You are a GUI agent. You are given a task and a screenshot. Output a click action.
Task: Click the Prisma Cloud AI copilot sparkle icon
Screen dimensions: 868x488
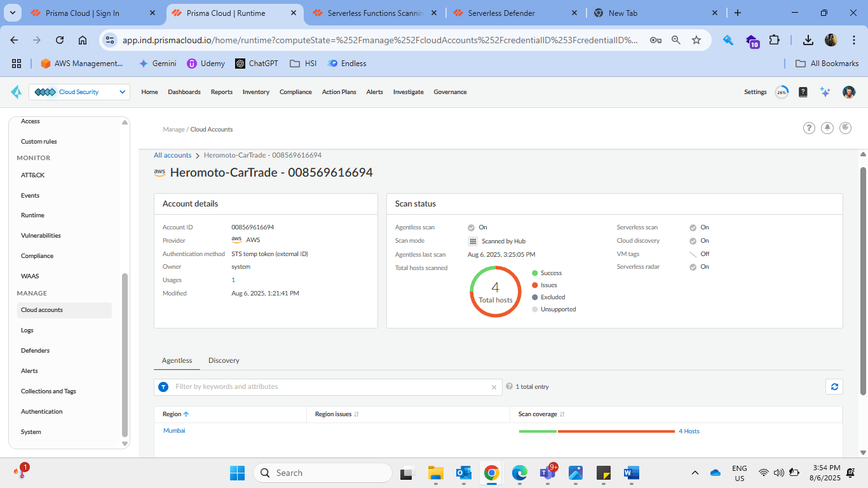point(825,92)
